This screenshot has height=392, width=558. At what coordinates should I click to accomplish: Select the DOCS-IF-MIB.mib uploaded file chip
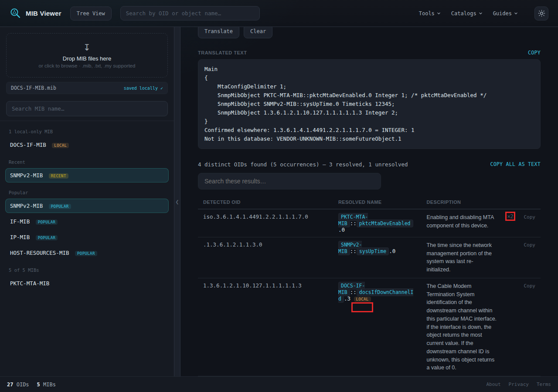(87, 88)
